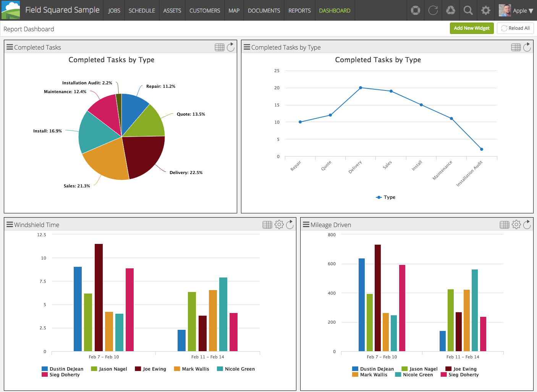Image resolution: width=537 pixels, height=392 pixels.
Task: Toggle Sieg Doherty in Windshield Time legend
Action: click(x=61, y=374)
